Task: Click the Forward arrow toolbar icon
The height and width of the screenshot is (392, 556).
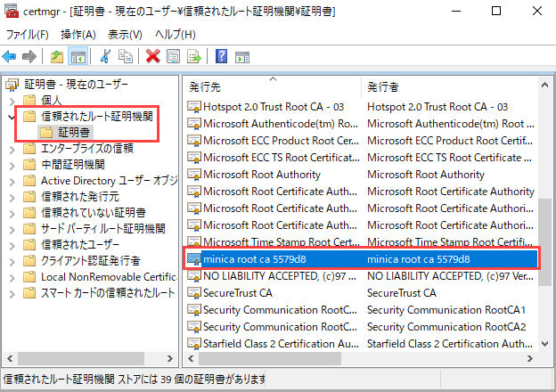Action: (29, 56)
